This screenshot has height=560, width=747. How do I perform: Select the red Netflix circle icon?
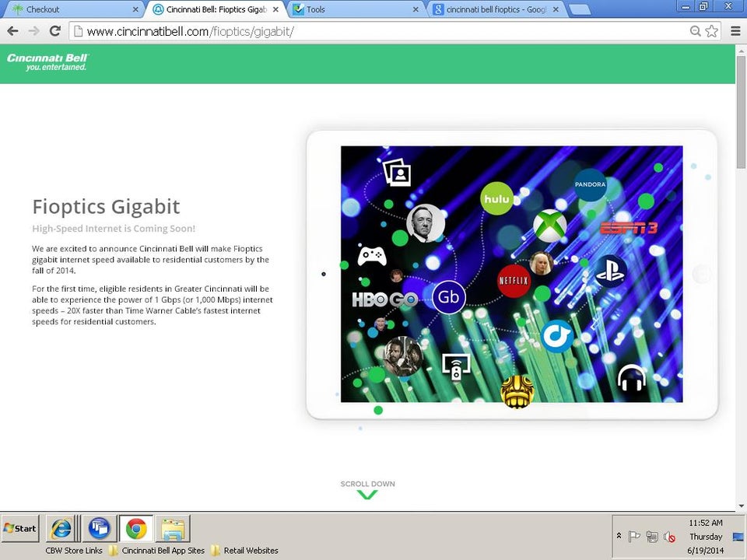tap(514, 281)
